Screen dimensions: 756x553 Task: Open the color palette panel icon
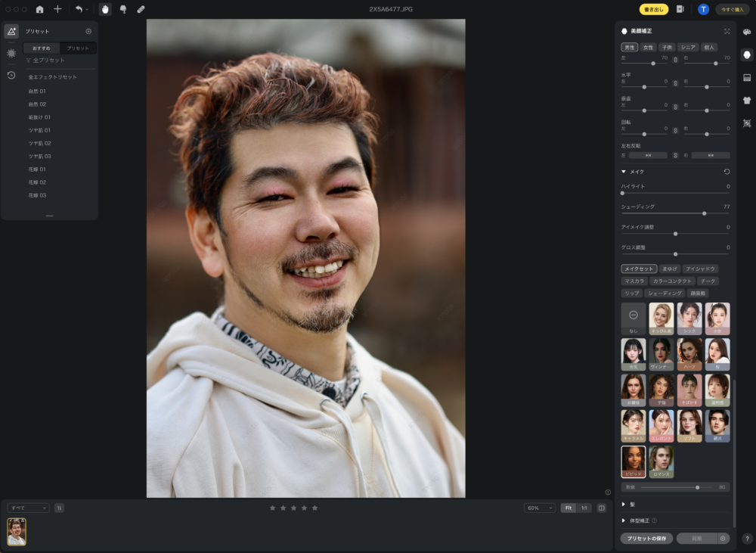click(x=747, y=32)
